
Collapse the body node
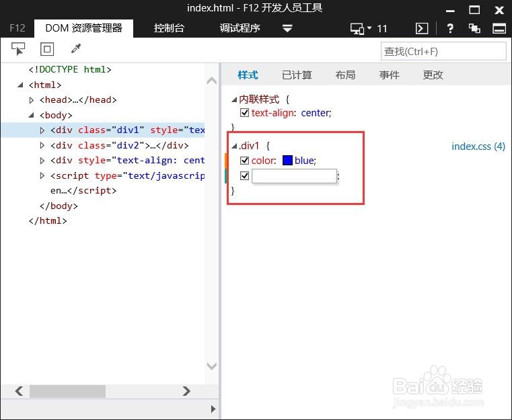(31, 115)
